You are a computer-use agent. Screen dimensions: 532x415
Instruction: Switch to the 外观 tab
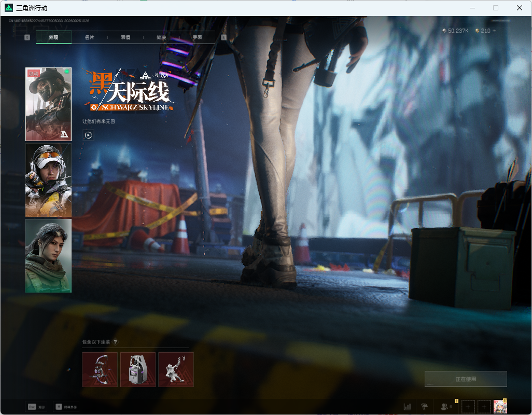53,37
